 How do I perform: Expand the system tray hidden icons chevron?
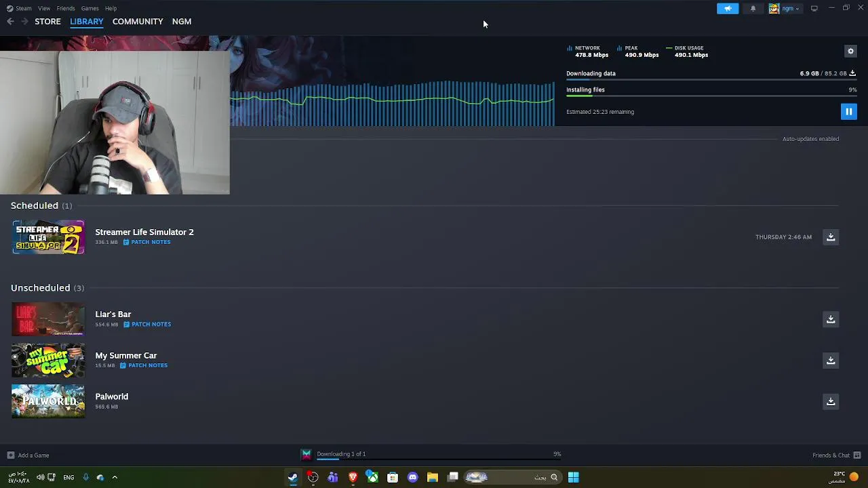[x=115, y=477]
